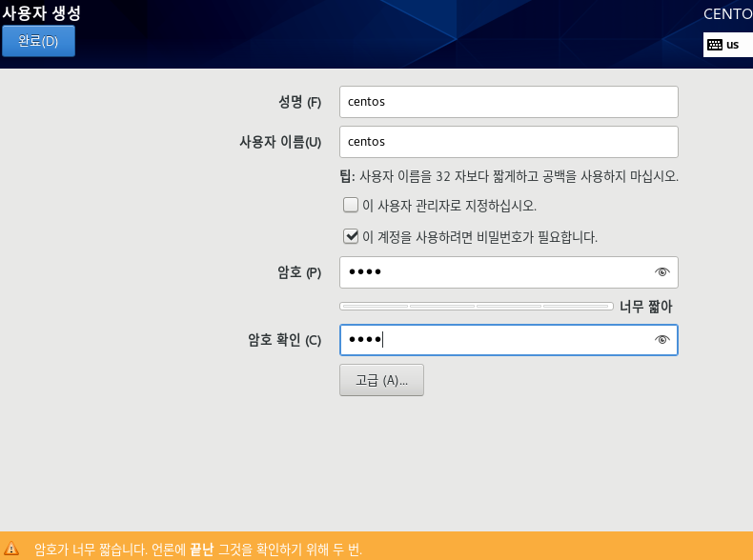The height and width of the screenshot is (560, 753).
Task: Check 이 사용자 관리자로 지정하십시오 checkbox
Action: pos(351,205)
